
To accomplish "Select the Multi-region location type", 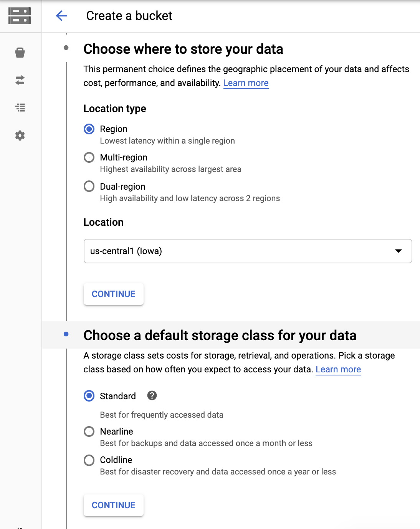I will [89, 157].
